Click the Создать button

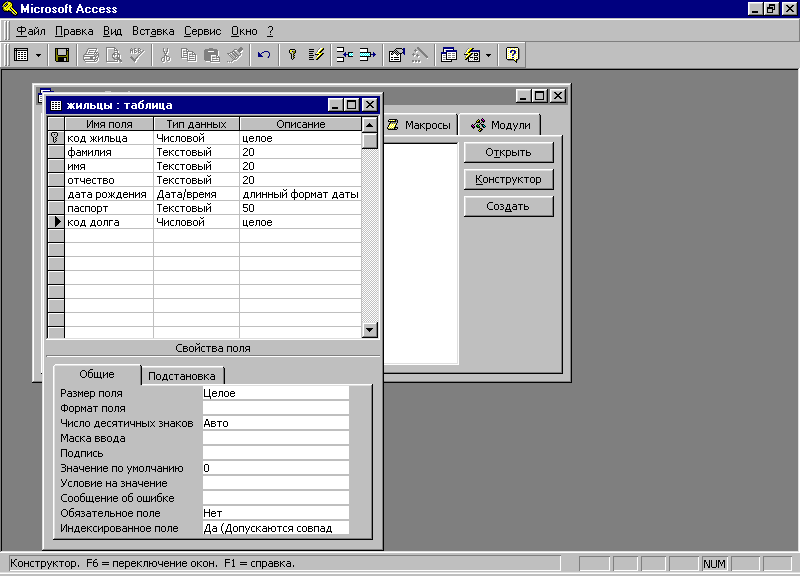(508, 206)
